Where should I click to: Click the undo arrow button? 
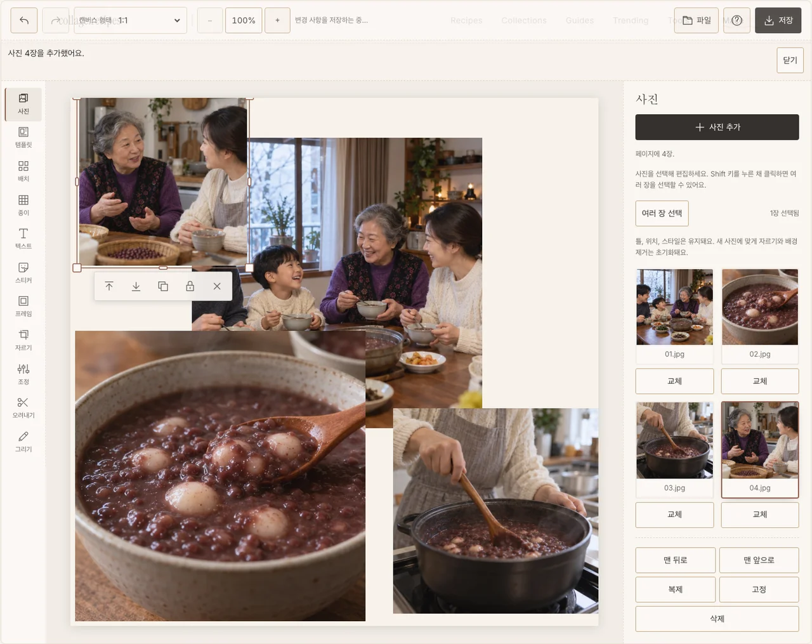[24, 20]
